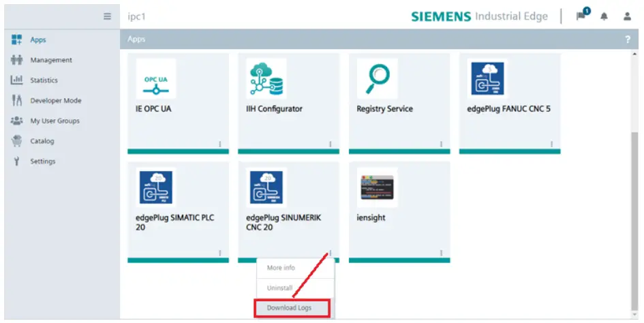Click the Siemens Industrial Edge logo
Image resolution: width=644 pixels, height=323 pixels.
479,16
